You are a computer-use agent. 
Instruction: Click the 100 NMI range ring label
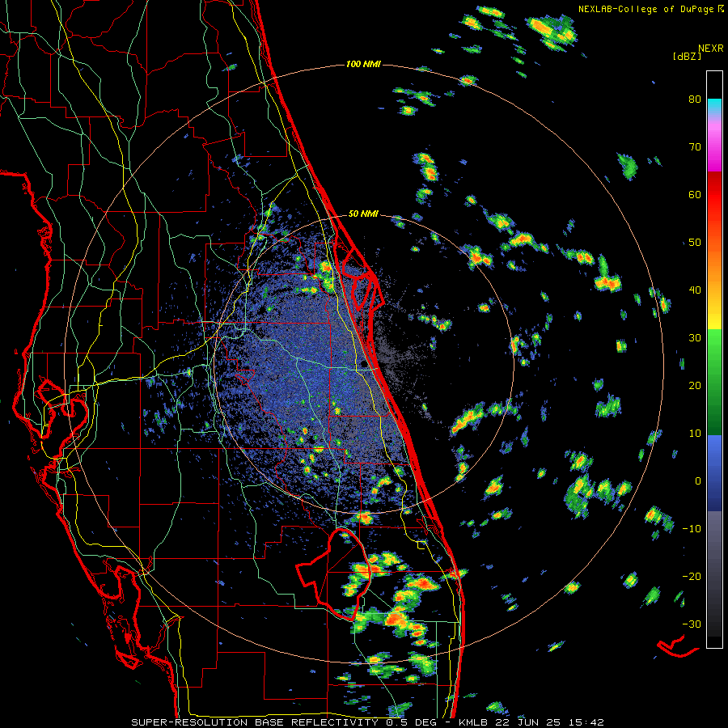click(363, 64)
